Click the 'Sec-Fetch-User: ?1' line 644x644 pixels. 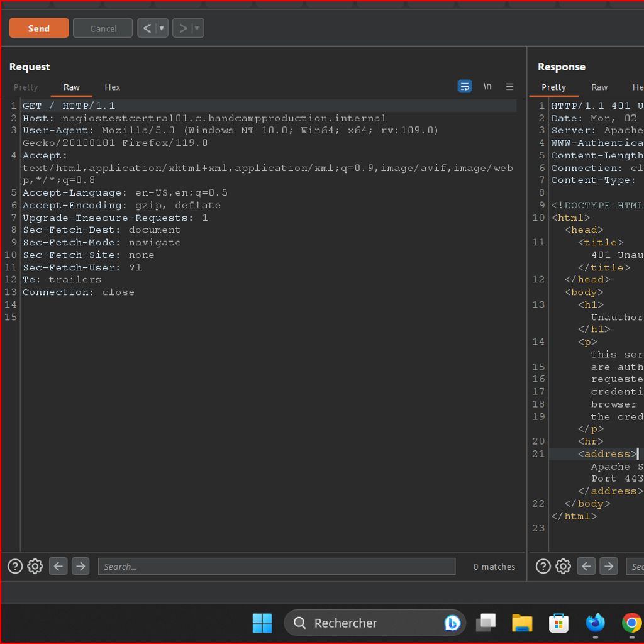pyautogui.click(x=82, y=267)
